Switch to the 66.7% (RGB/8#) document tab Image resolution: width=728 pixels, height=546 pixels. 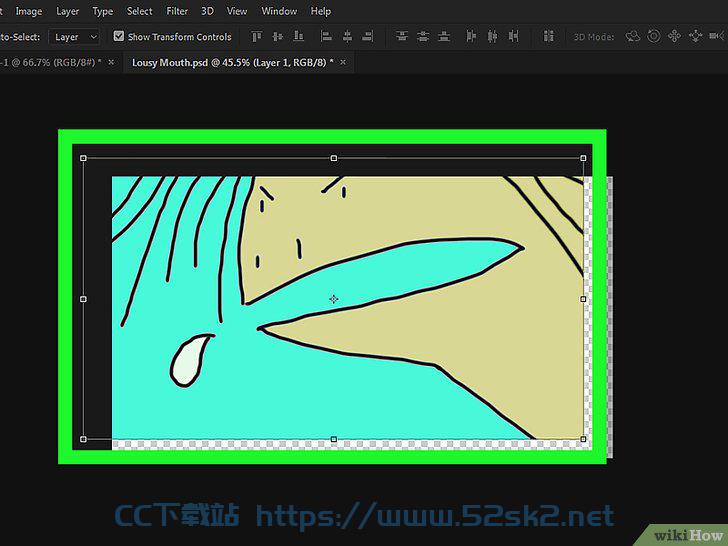click(51, 62)
